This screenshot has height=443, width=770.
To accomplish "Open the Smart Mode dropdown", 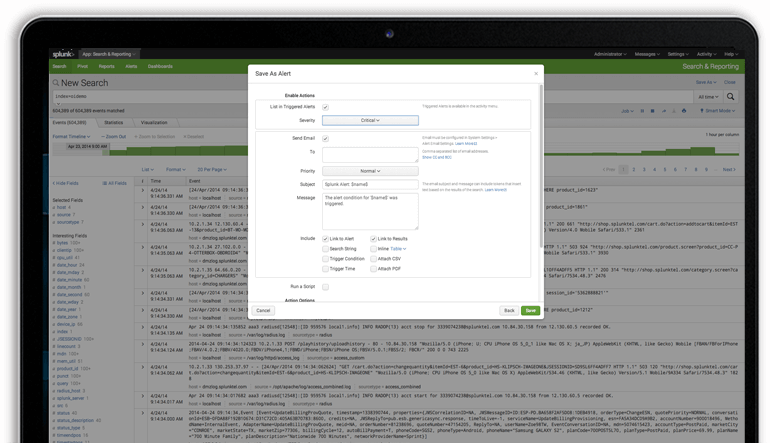I will coord(717,111).
